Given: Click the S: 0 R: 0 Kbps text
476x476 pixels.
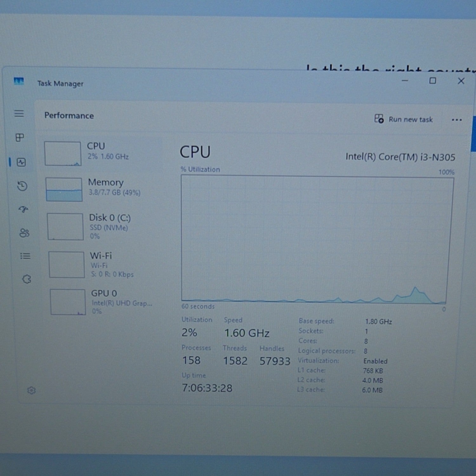Looking at the screenshot, I should 112,274.
